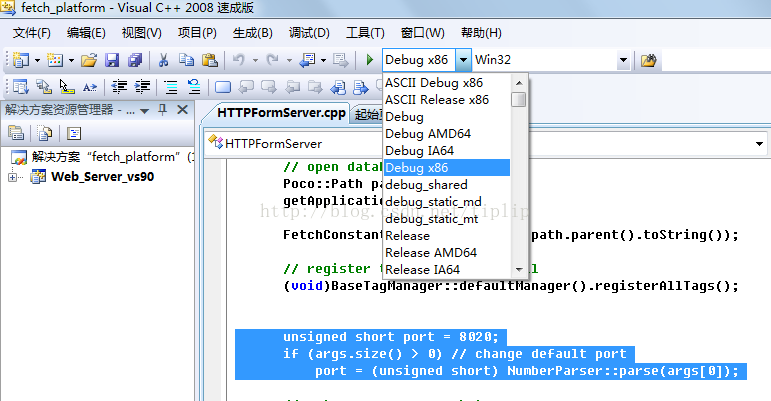Click the Display Parameter Info icon
The image size is (771, 401).
[44, 87]
